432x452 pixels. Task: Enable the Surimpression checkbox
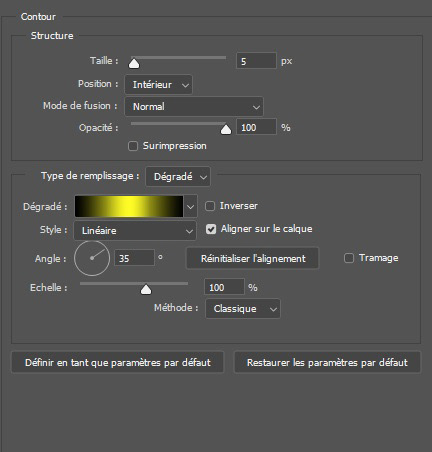(x=133, y=146)
